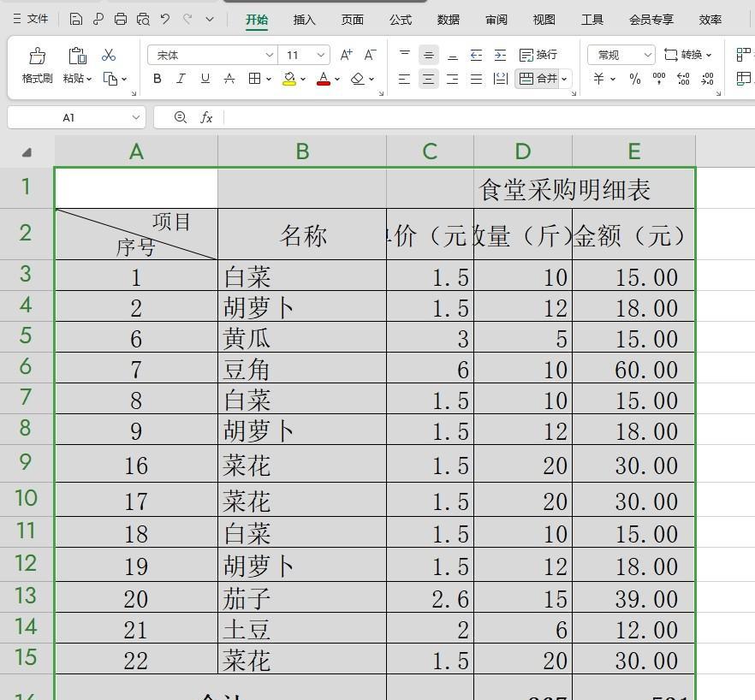Image resolution: width=755 pixels, height=700 pixels.
Task: Set vertical Middle align
Action: pos(429,55)
